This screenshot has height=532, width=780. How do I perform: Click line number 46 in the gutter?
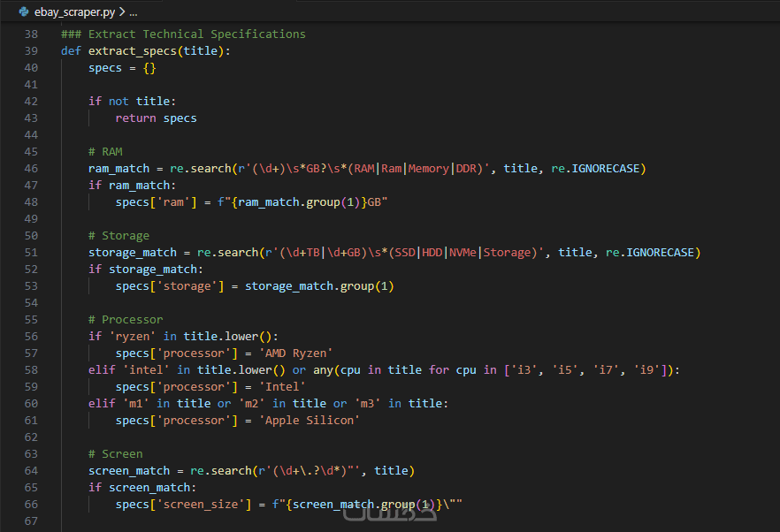(x=31, y=168)
